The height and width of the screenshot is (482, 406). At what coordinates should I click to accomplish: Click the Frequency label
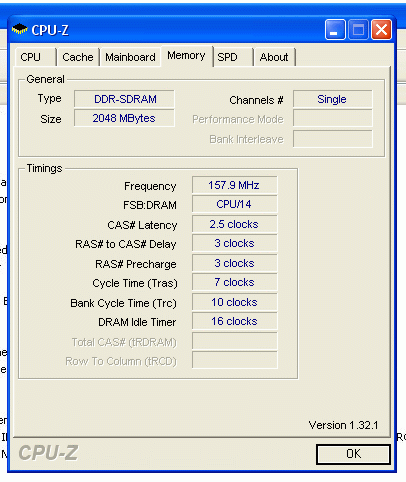click(150, 186)
